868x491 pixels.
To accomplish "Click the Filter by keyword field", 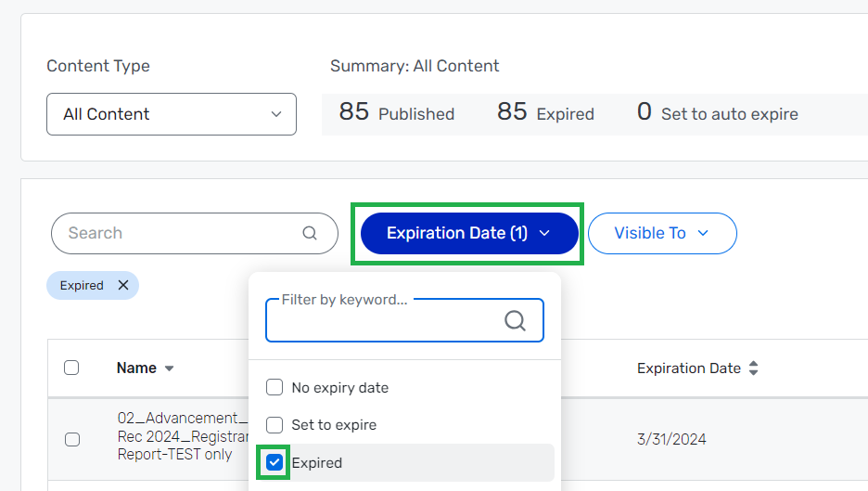I will (x=404, y=320).
